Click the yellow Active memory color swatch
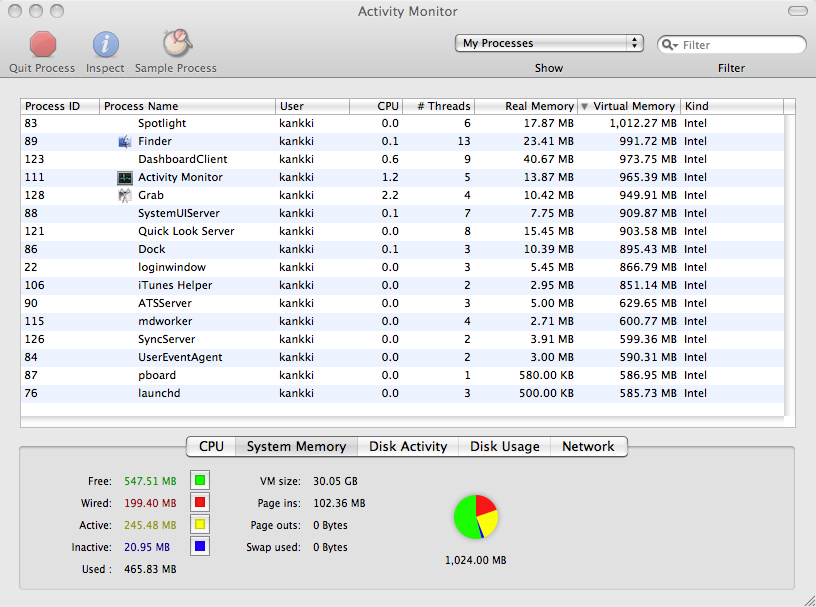Viewport: 816px width, 607px height. [200, 524]
